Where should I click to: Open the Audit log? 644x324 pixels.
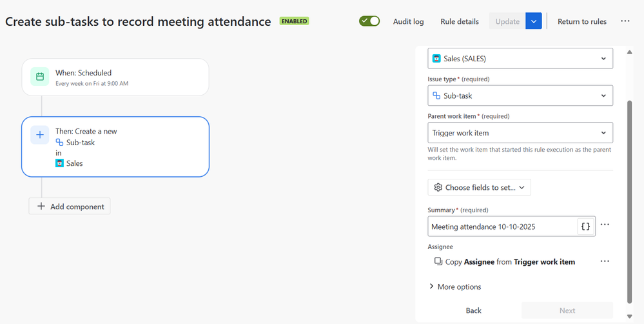tap(409, 21)
